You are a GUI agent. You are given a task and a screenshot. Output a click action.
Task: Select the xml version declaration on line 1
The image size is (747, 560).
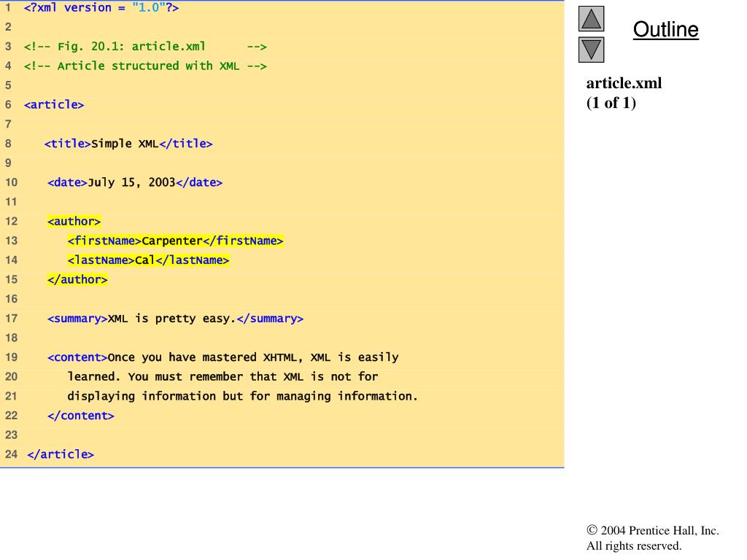pyautogui.click(x=101, y=7)
